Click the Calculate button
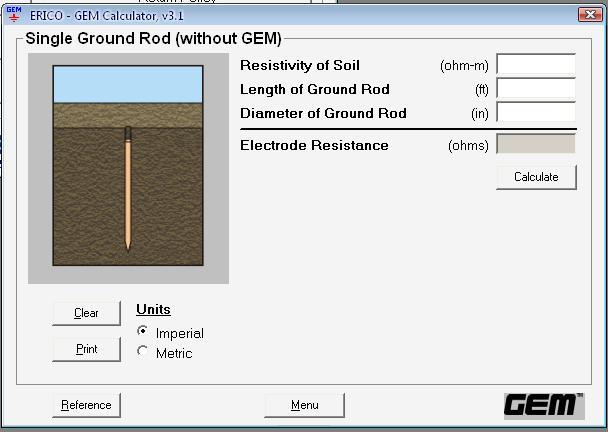608x432 pixels. pos(536,177)
